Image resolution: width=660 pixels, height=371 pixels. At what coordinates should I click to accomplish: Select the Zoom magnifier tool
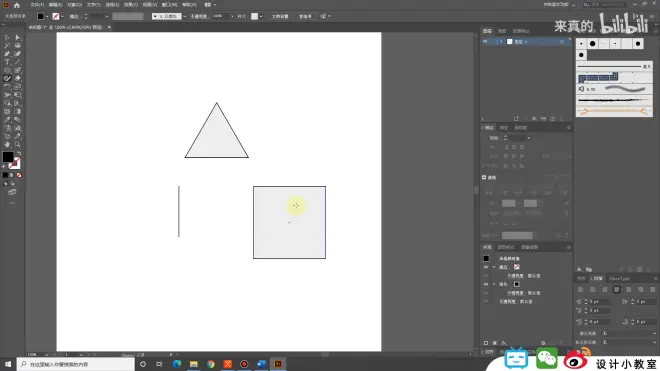[x=18, y=144]
